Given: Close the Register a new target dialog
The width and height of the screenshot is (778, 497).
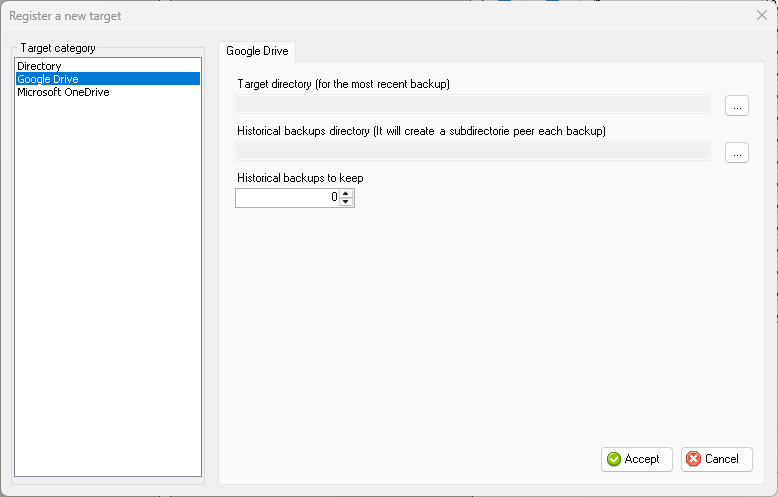Looking at the screenshot, I should tap(762, 15).
